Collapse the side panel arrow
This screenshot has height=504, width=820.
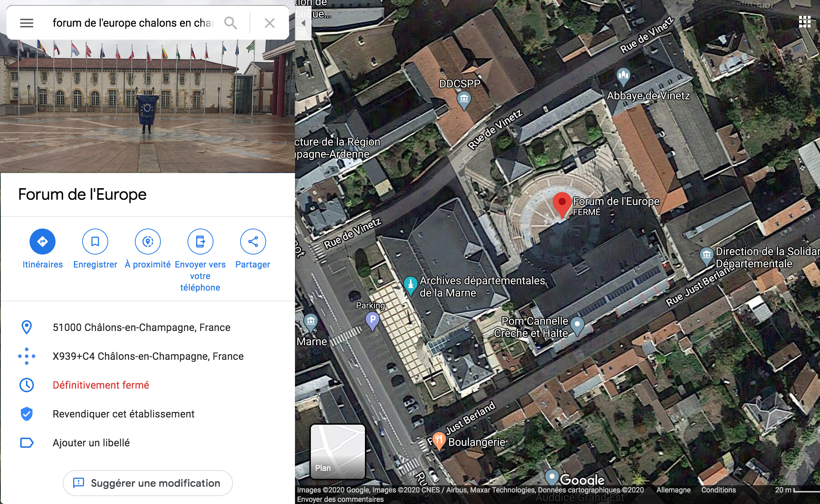pyautogui.click(x=303, y=23)
